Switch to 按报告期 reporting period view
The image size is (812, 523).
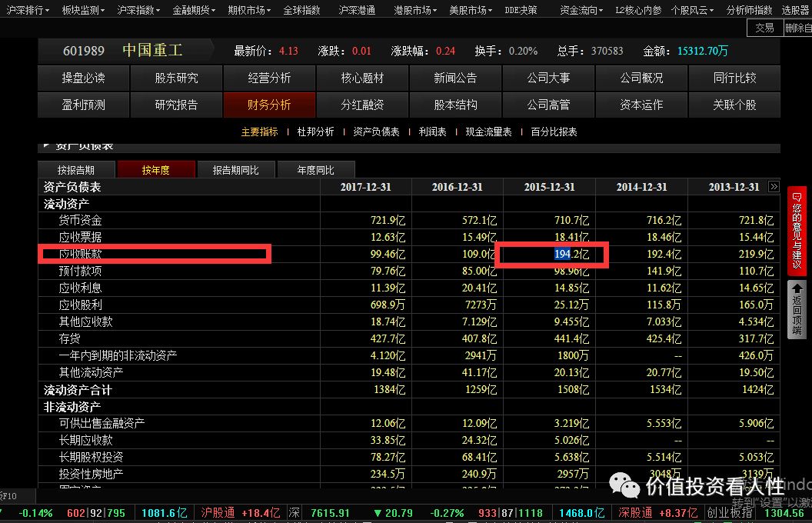(x=77, y=168)
